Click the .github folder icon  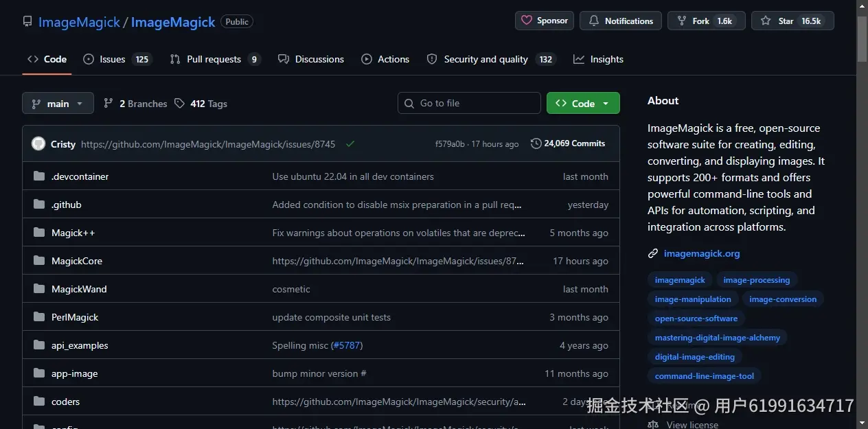39,205
